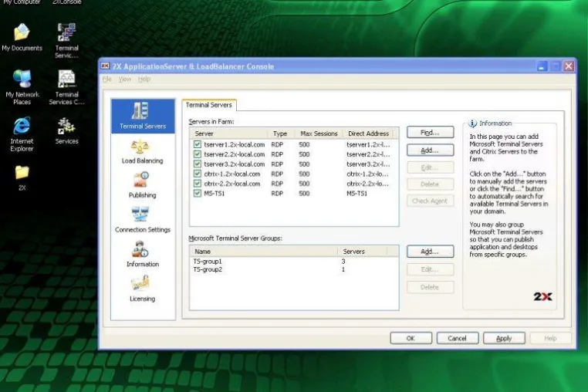This screenshot has height=392, width=588.
Task: Click the 2X console title bar icon
Action: (x=105, y=66)
